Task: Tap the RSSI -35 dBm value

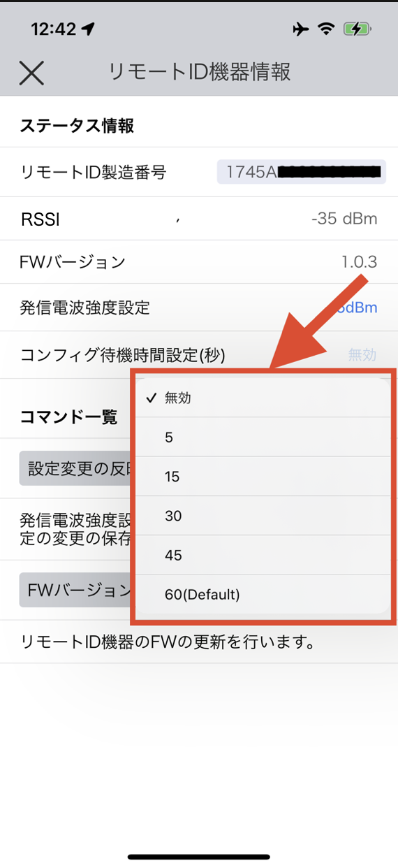Action: pos(344,219)
